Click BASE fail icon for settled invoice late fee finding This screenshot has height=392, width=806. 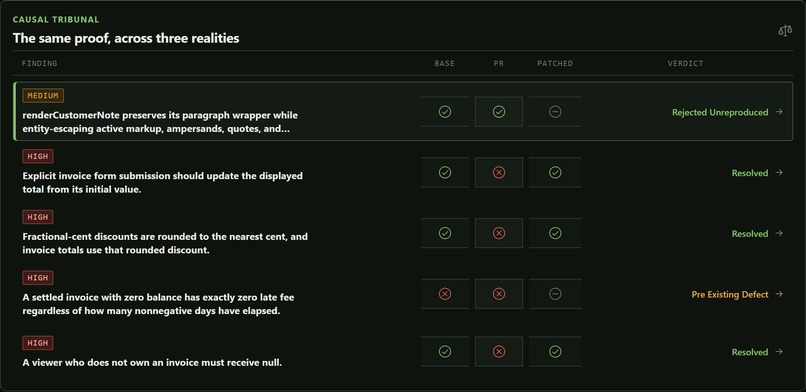coord(445,294)
